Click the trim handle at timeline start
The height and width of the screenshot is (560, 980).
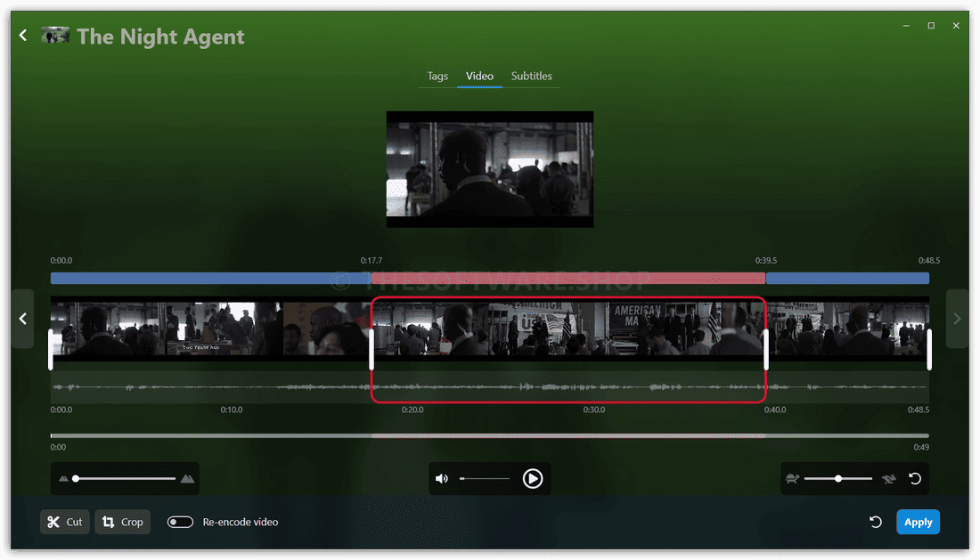[x=51, y=349]
